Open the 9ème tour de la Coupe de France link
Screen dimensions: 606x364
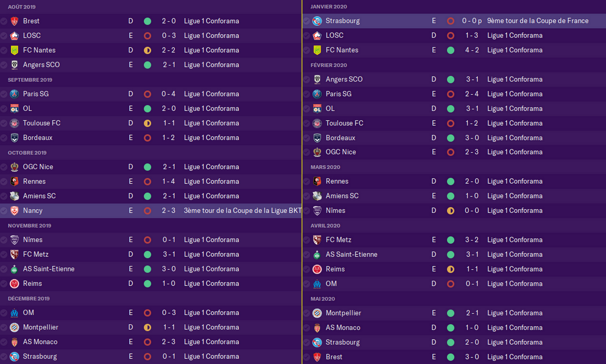[x=538, y=21]
